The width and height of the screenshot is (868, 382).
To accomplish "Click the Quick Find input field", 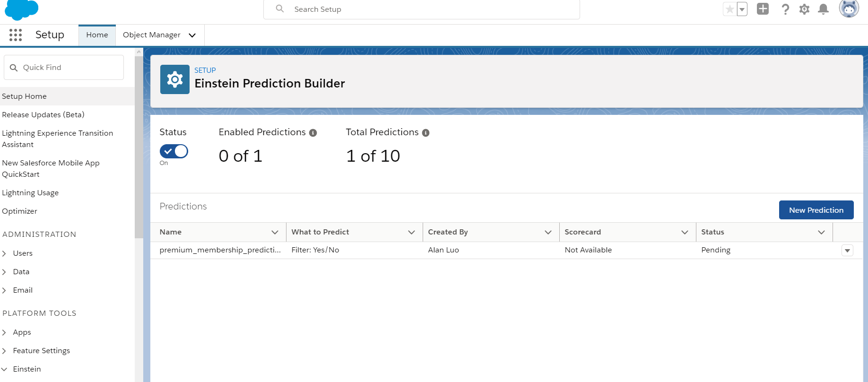I will 64,68.
